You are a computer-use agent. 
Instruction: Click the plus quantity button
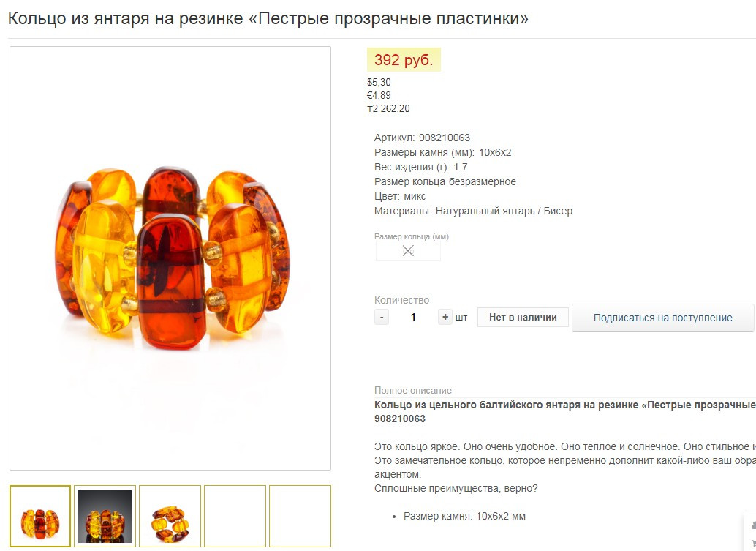tap(445, 317)
